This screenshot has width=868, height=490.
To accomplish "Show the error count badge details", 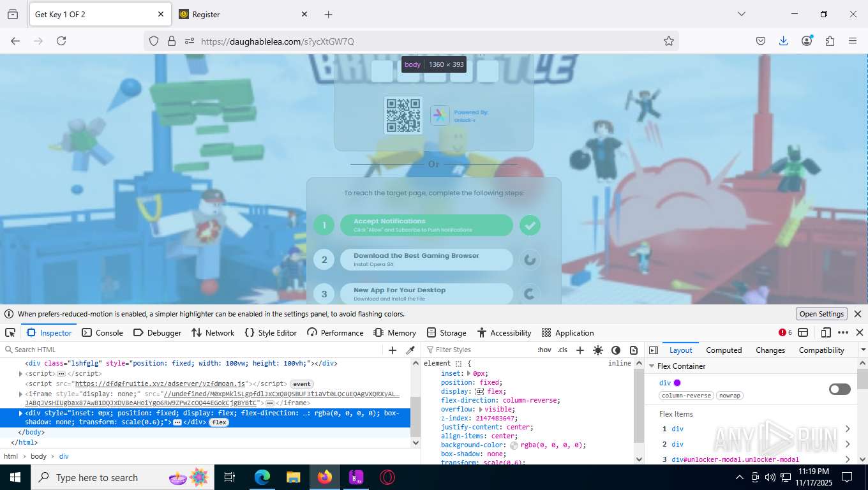I will (785, 332).
